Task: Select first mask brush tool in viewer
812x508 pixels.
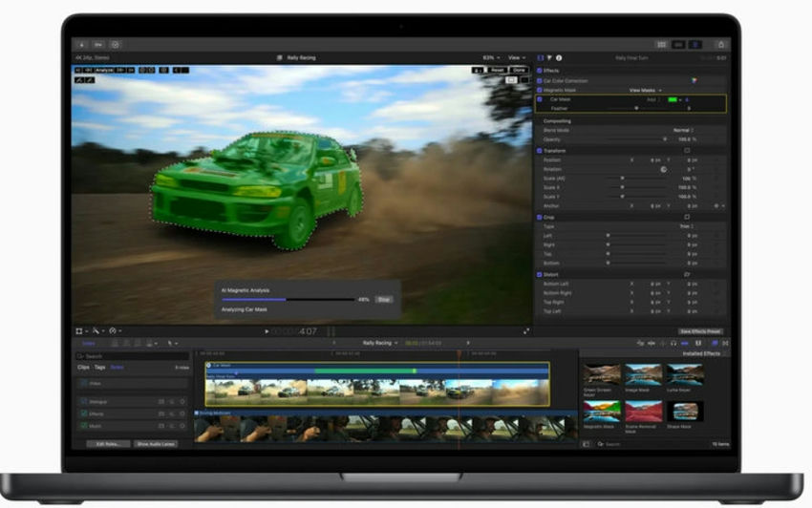Action: point(79,80)
